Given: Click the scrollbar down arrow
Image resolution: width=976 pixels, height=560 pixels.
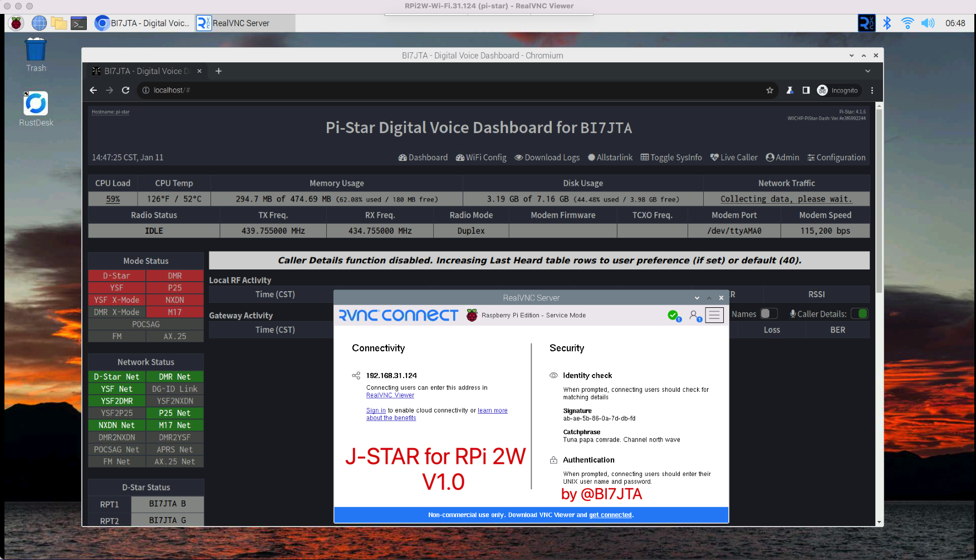Looking at the screenshot, I should (879, 522).
